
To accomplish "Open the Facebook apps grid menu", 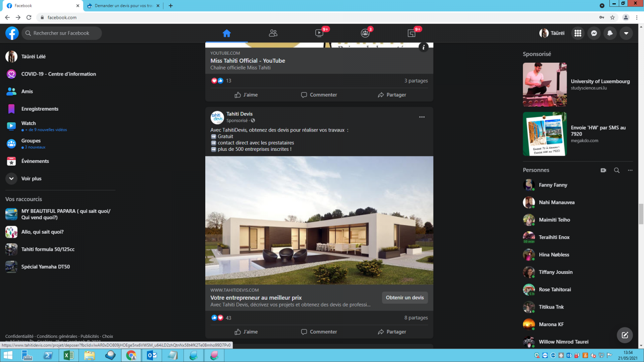I will coord(578,33).
